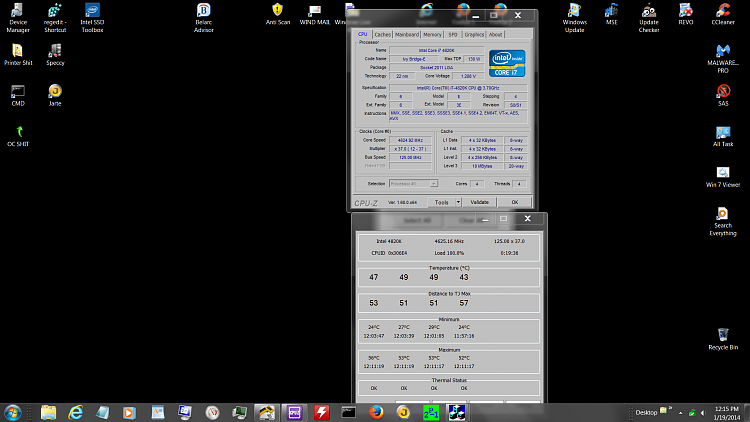
Task: Click the Desktop toolbar label on the taskbar
Action: (x=646, y=412)
